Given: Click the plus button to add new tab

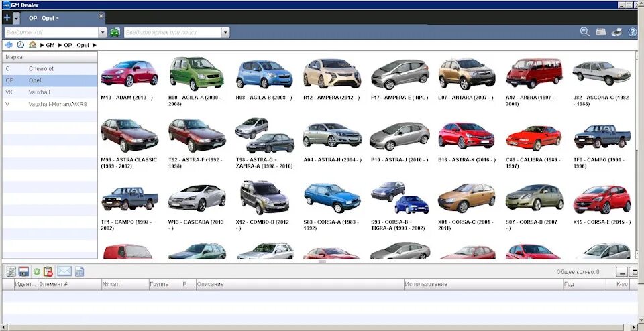Looking at the screenshot, I should tap(7, 18).
